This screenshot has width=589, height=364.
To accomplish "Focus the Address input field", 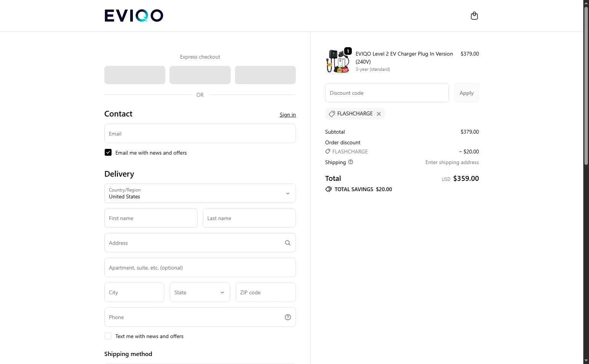I will tap(200, 243).
